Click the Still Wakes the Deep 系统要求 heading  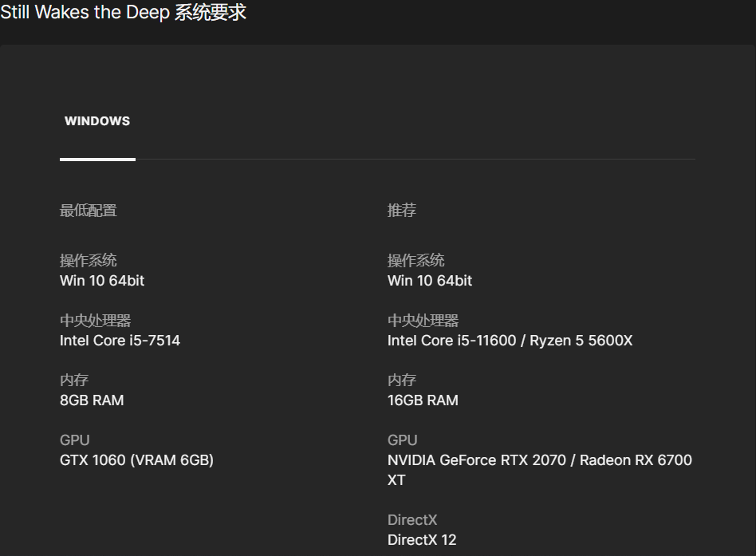[124, 12]
